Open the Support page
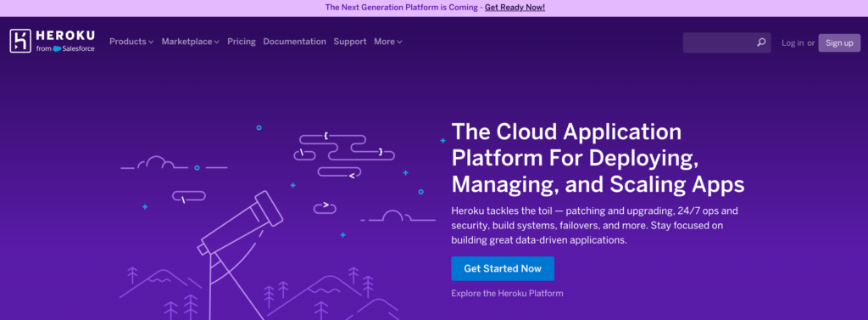The image size is (868, 320). [x=350, y=42]
